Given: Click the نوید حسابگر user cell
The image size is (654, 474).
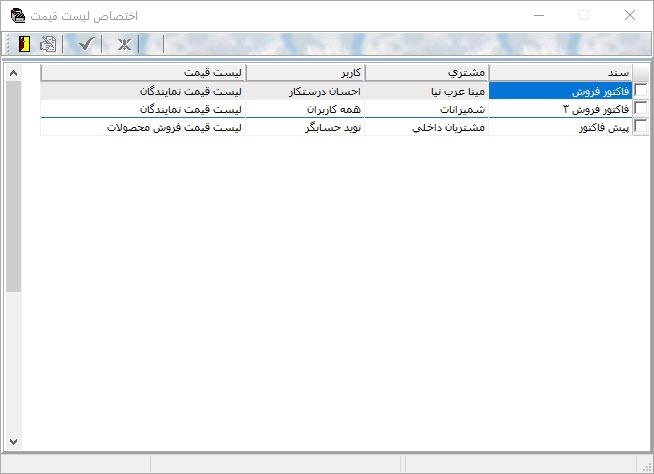Looking at the screenshot, I should click(x=305, y=127).
